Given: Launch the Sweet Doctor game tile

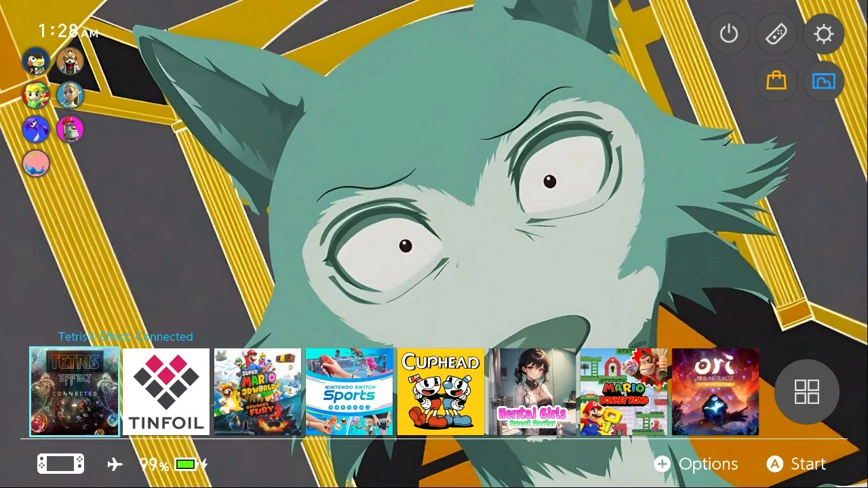Looking at the screenshot, I should pyautogui.click(x=532, y=392).
